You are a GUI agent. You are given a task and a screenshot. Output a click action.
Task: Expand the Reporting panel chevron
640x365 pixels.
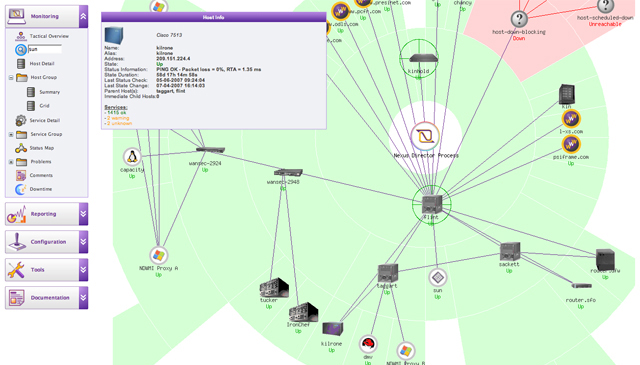point(83,214)
